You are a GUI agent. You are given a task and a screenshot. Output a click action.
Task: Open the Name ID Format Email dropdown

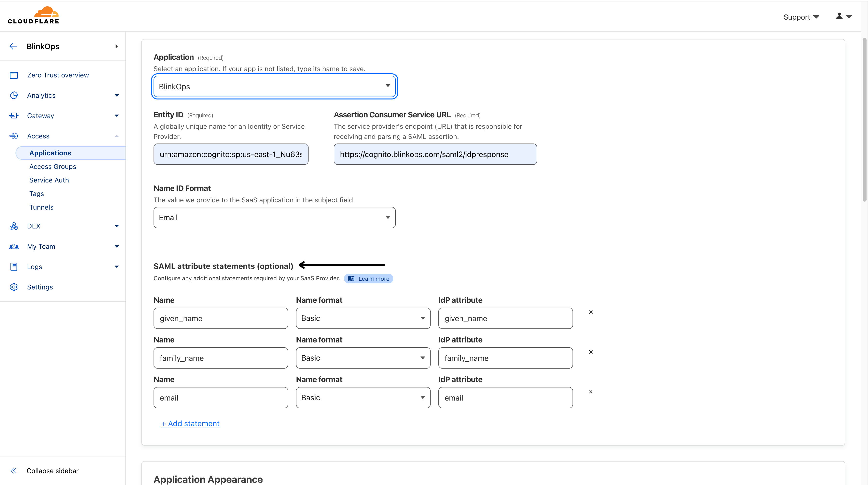click(275, 218)
